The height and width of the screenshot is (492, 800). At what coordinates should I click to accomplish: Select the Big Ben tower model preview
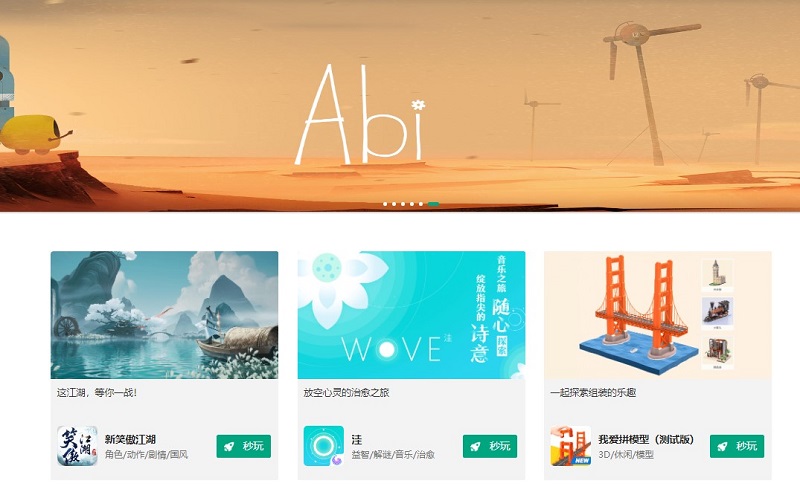coord(717,275)
